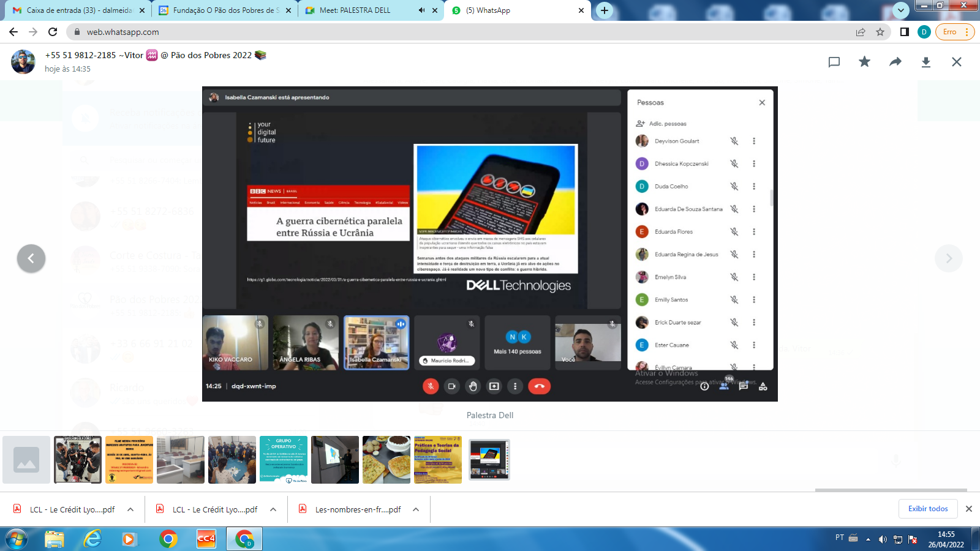Open sender's profile picture avatar

(23, 62)
